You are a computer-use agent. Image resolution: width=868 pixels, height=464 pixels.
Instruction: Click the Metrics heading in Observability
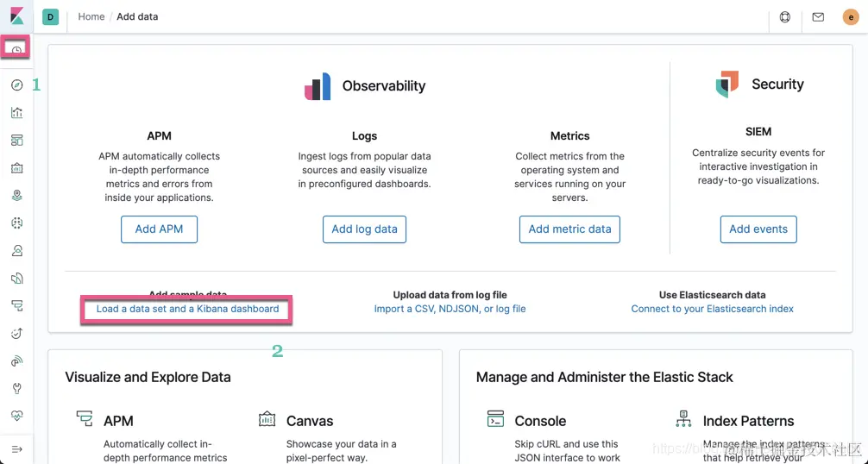[x=569, y=135]
